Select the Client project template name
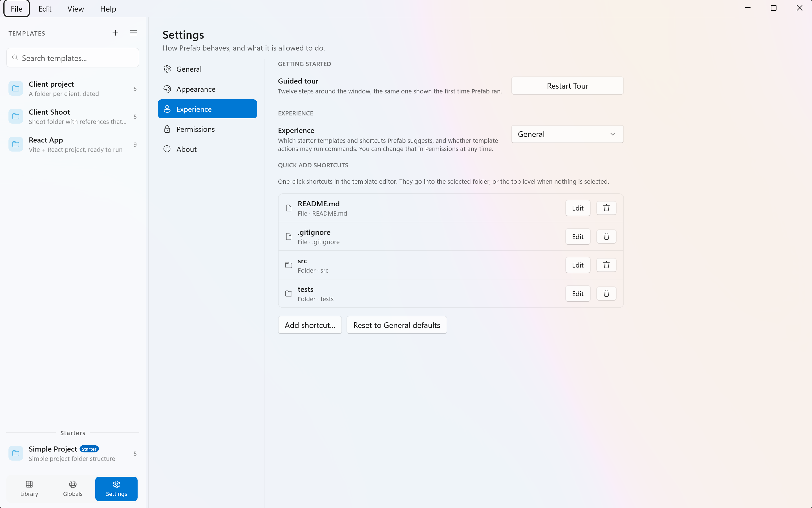This screenshot has height=508, width=812. coord(51,84)
